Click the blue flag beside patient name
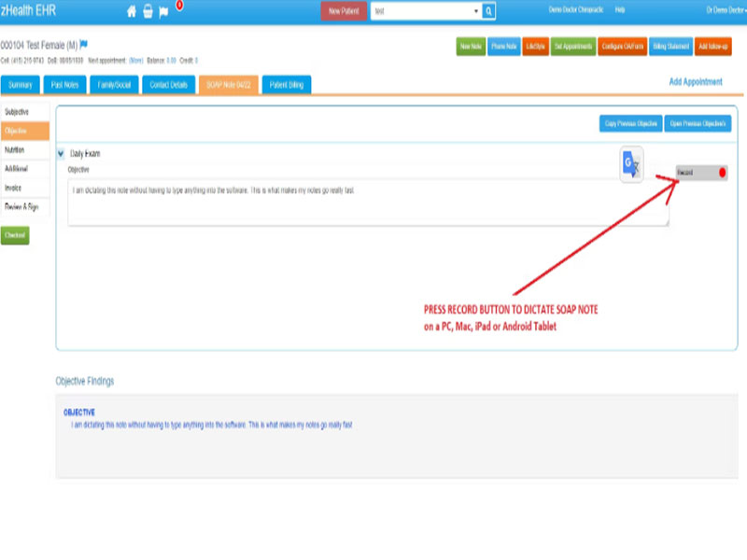 [84, 44]
